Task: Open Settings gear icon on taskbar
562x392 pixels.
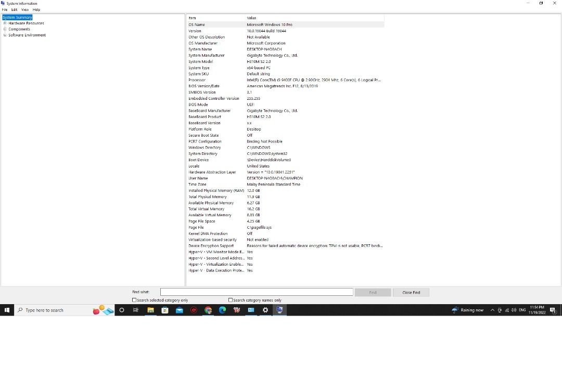Action: (265, 310)
